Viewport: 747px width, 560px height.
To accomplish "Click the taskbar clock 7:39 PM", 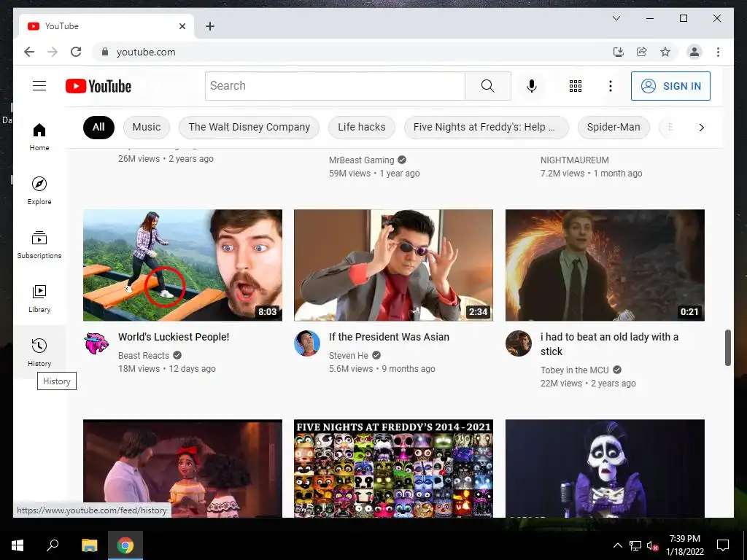I will (x=684, y=539).
